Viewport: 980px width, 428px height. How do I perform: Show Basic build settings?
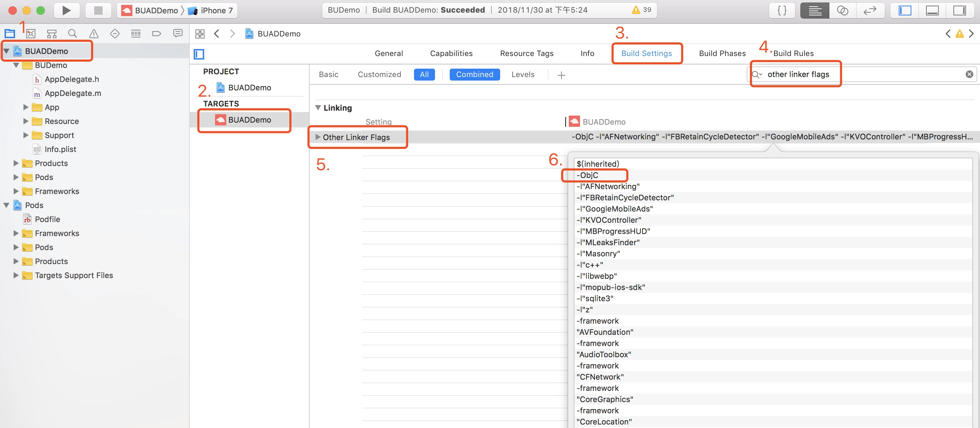(329, 75)
